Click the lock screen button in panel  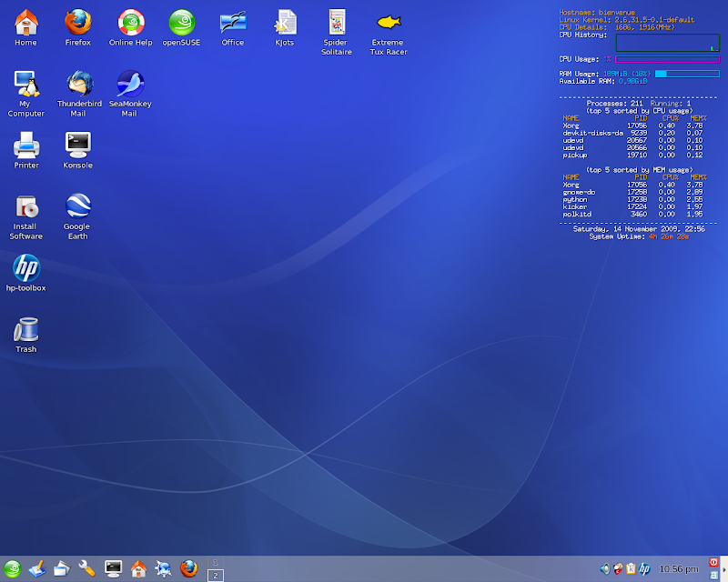713,576
